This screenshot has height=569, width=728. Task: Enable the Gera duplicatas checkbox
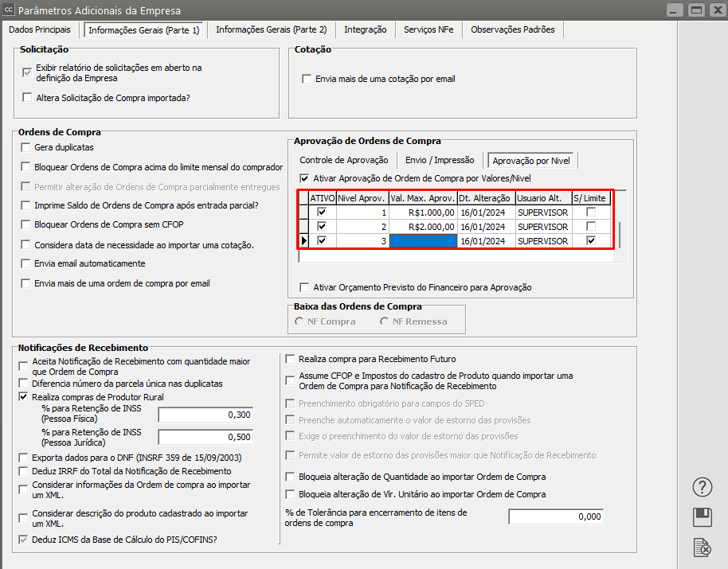[x=26, y=147]
